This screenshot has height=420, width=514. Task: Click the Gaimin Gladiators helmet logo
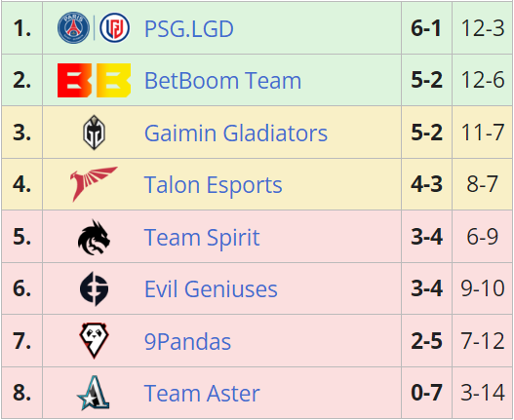(x=94, y=133)
